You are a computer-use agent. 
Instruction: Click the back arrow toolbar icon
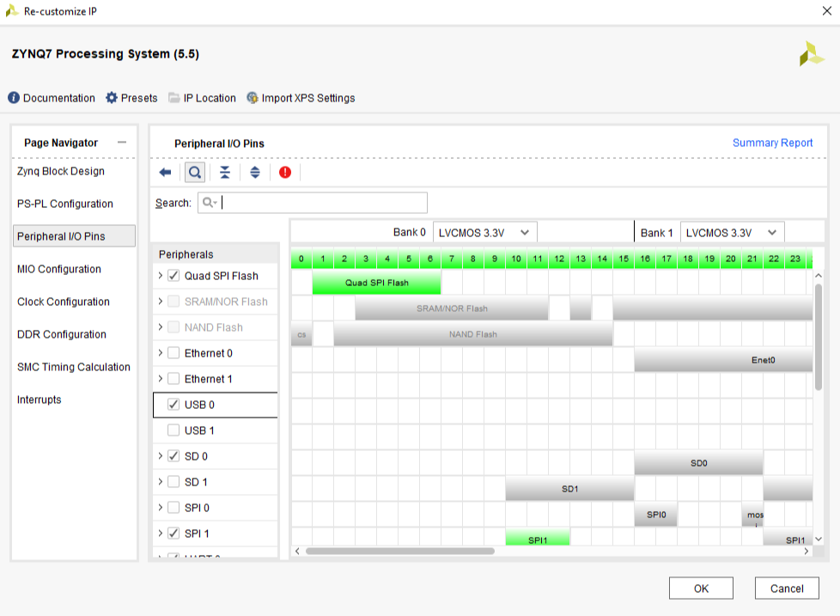point(165,173)
